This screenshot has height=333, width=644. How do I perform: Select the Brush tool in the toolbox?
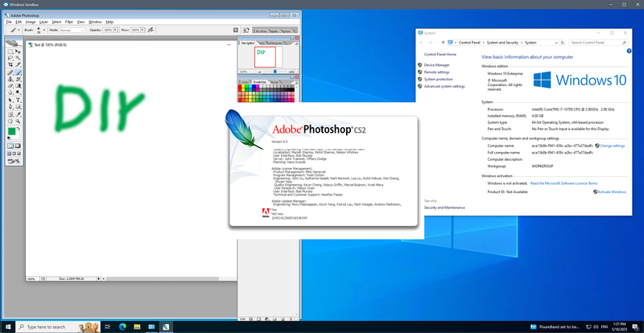(18, 72)
